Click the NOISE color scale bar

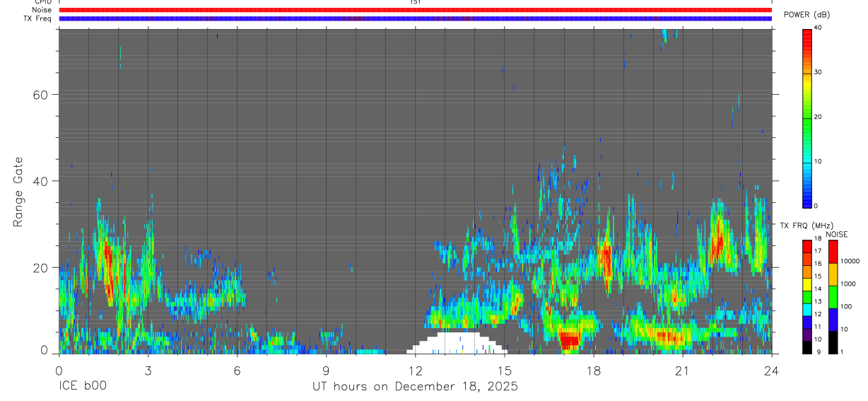click(833, 297)
